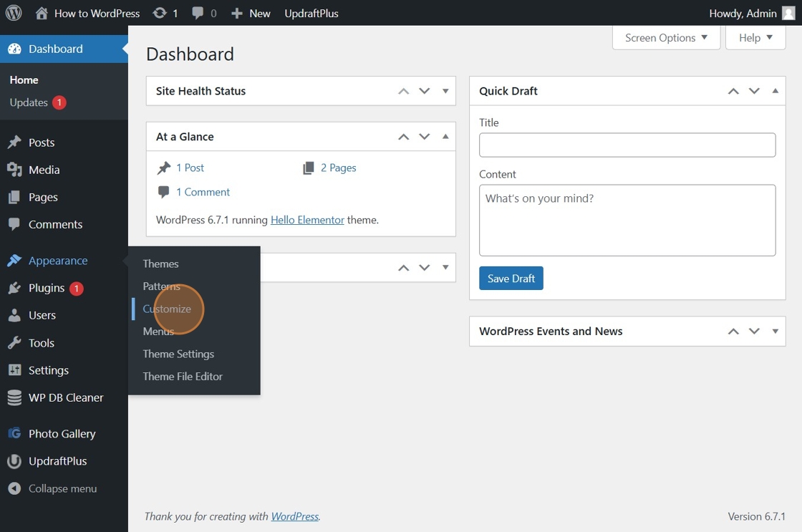Move At a Glance widget down
Image resolution: width=802 pixels, height=532 pixels.
pyautogui.click(x=425, y=137)
